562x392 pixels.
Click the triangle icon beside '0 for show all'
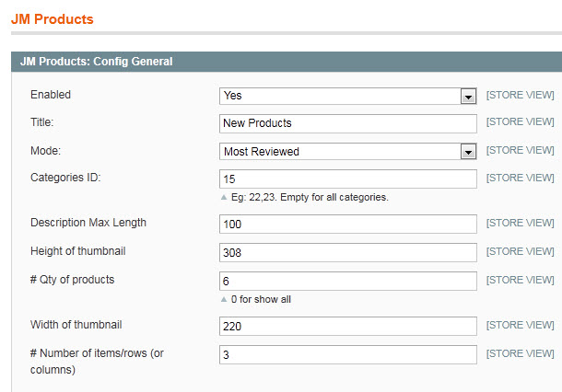(x=224, y=299)
